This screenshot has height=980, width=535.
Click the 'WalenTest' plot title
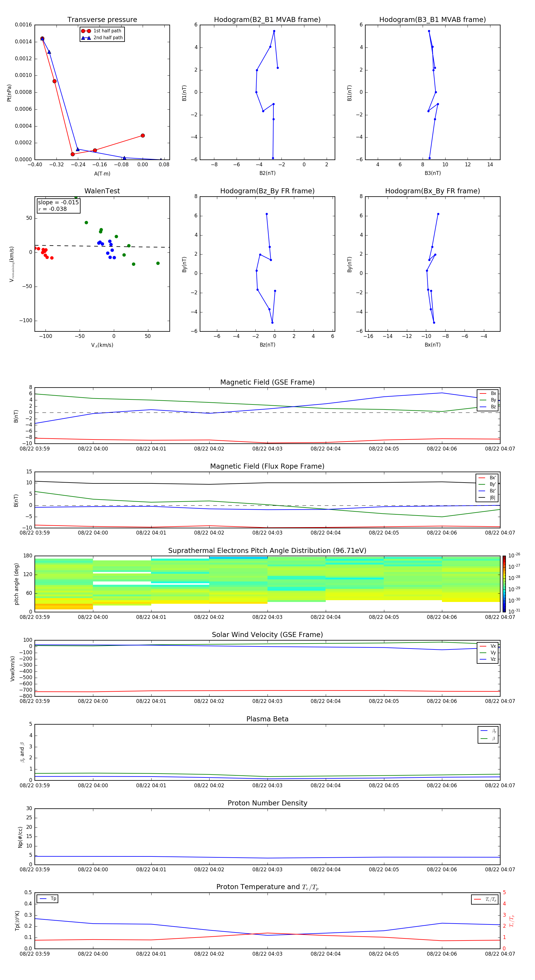[x=102, y=191]
